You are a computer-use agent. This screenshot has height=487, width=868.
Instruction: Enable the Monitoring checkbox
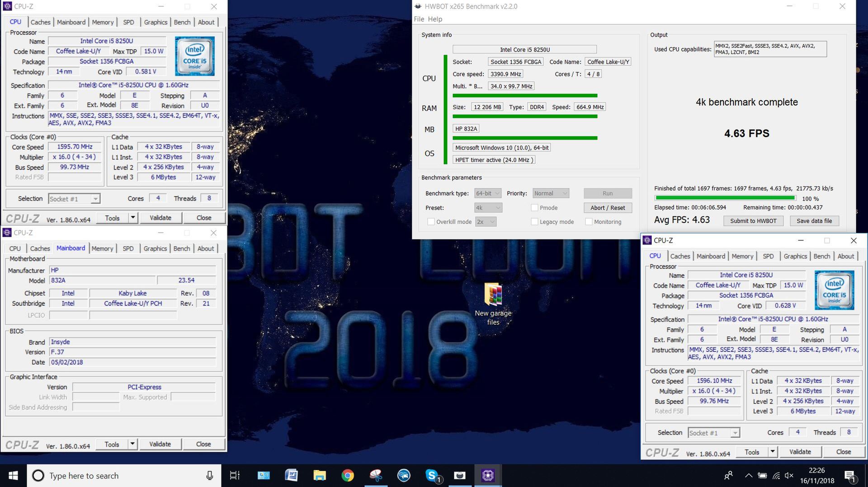point(589,222)
